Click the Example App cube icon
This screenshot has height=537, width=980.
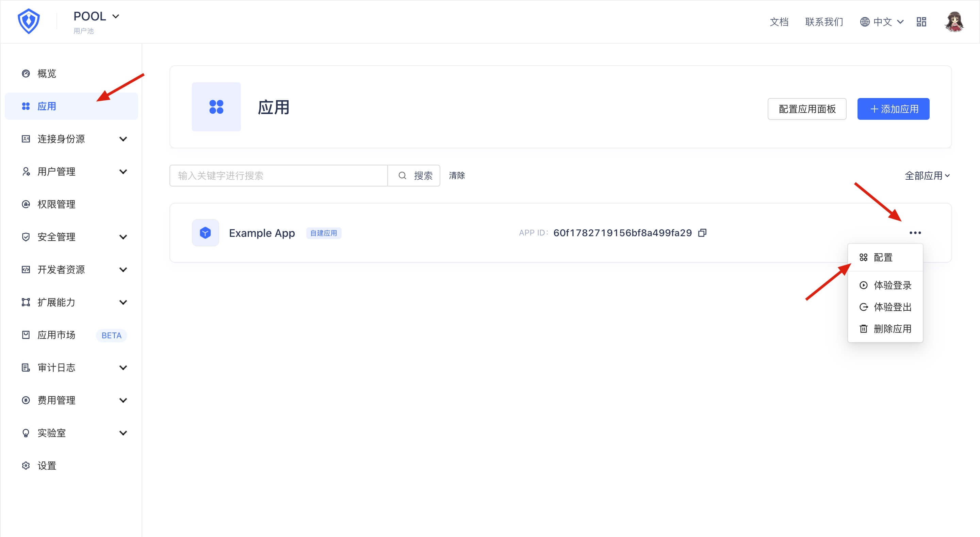[x=206, y=232]
